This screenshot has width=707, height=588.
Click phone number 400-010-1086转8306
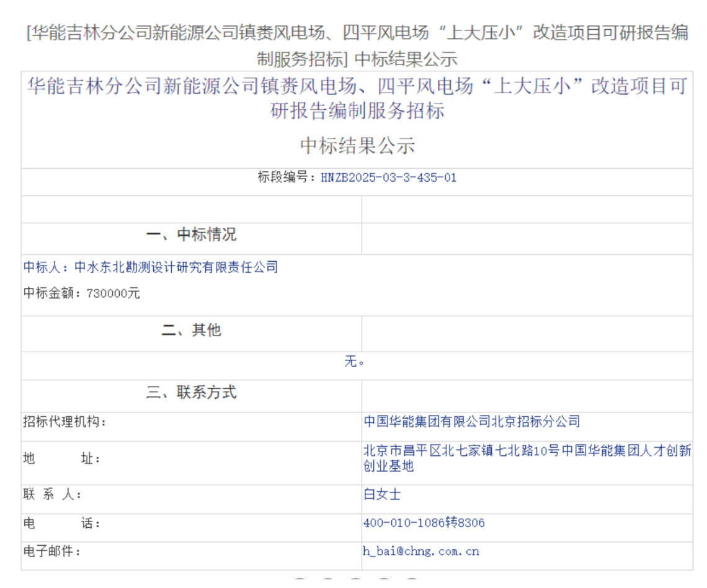[x=424, y=523]
